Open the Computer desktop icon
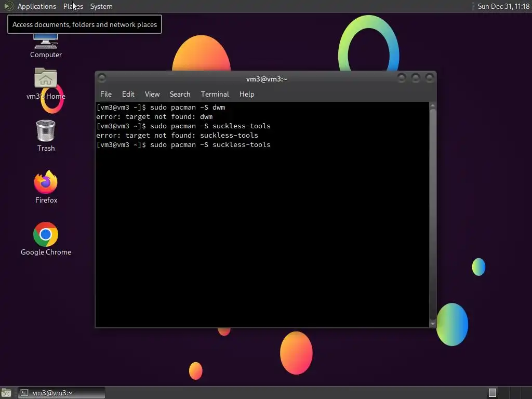The width and height of the screenshot is (532, 399). [x=46, y=46]
